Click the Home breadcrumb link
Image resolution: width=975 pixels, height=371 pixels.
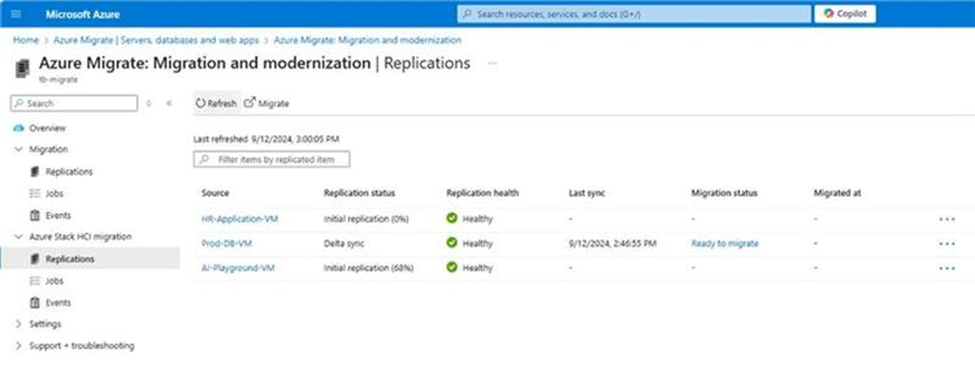coord(25,40)
